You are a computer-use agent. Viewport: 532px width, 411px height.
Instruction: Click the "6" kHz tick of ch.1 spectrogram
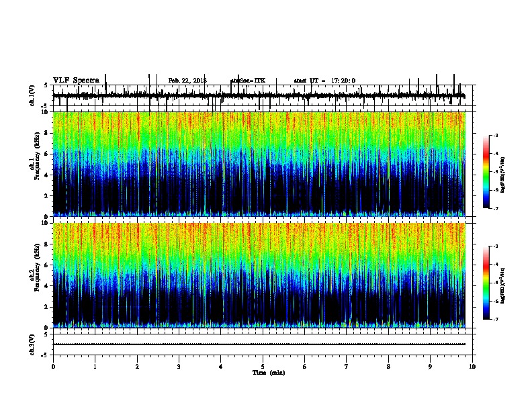[47, 154]
